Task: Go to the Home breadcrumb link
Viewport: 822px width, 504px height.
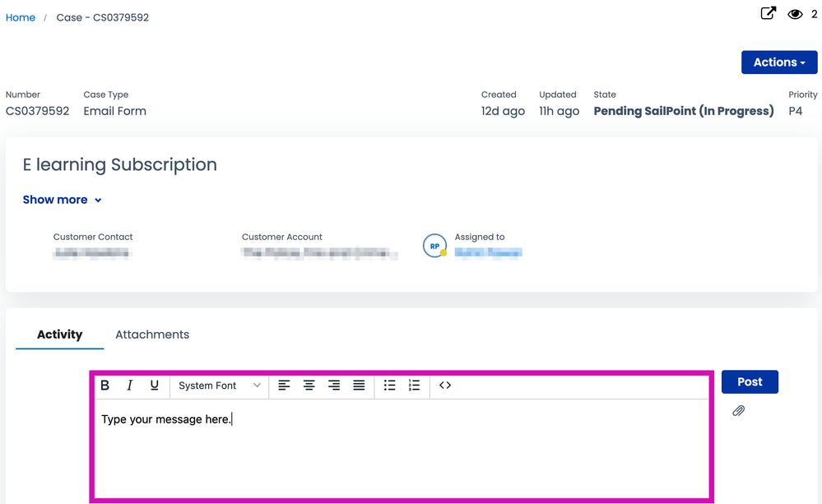Action: (21, 17)
